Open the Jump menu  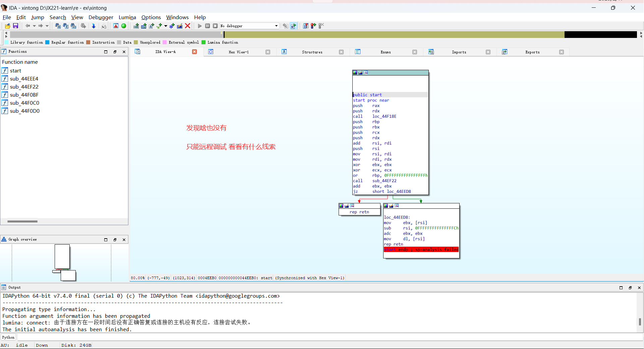click(38, 17)
